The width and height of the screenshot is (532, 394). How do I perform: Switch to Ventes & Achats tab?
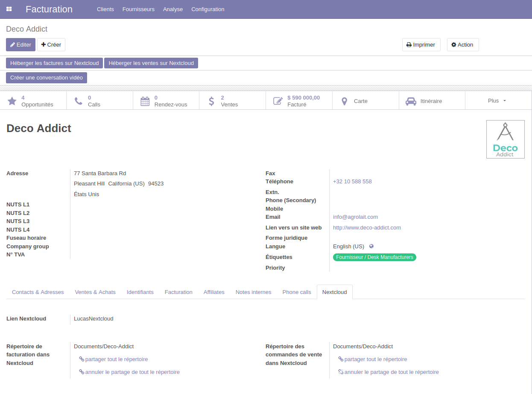pos(95,292)
